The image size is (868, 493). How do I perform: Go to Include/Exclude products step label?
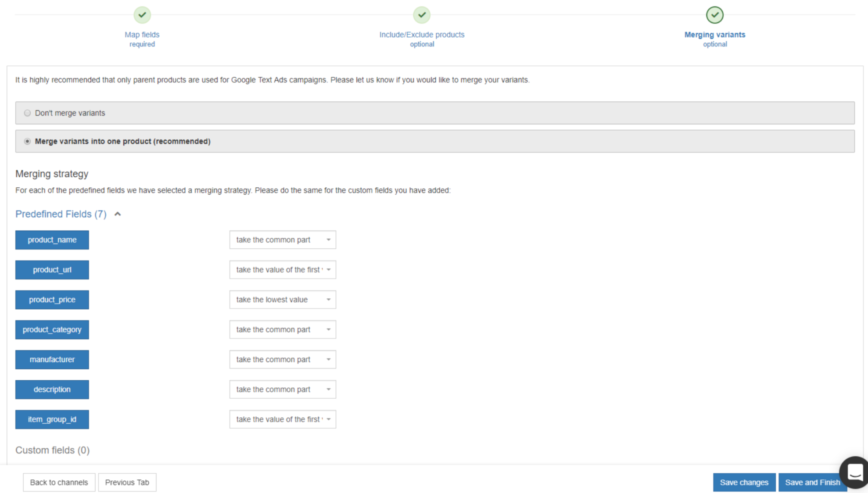click(421, 35)
